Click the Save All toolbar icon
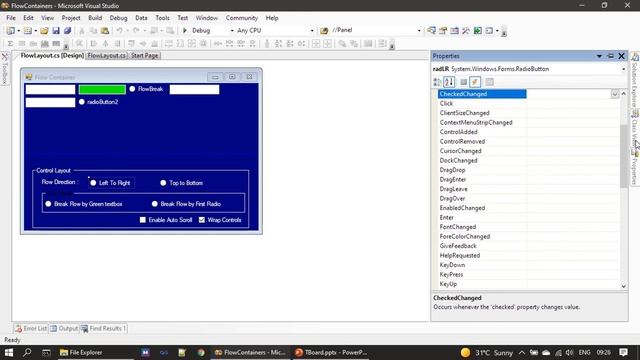640x360 pixels. [x=67, y=31]
